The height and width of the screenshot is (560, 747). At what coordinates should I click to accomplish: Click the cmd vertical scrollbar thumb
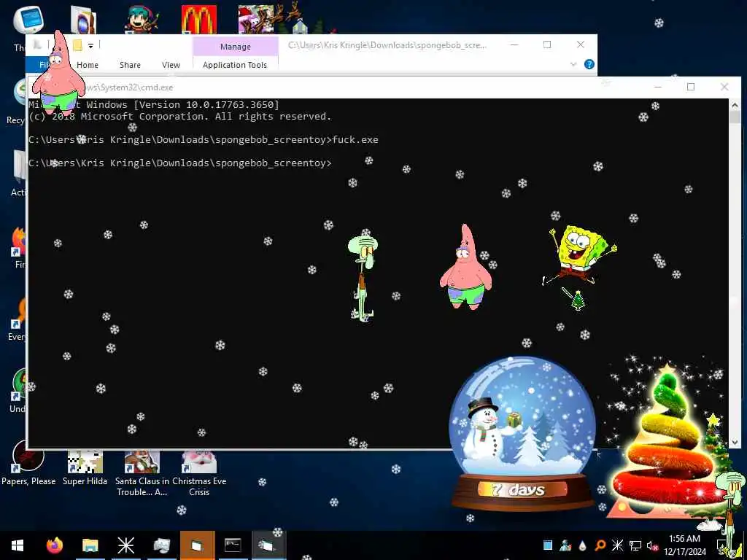735,117
